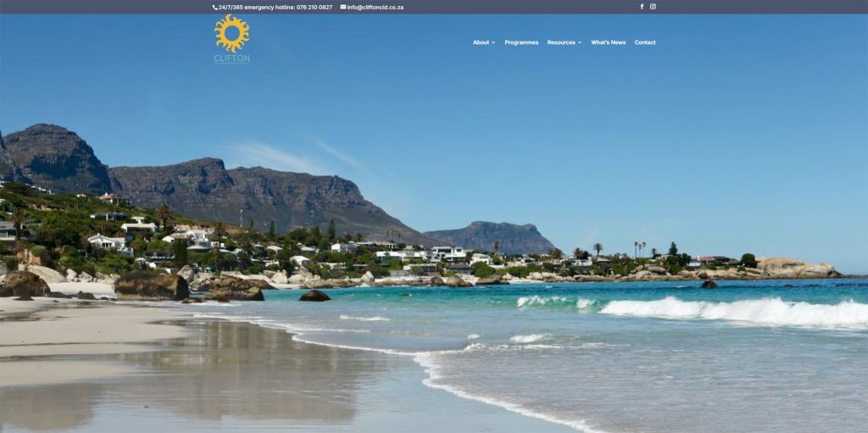The height and width of the screenshot is (433, 868).
Task: Click the emergency hotline number 076 210 0827
Action: coord(314,7)
